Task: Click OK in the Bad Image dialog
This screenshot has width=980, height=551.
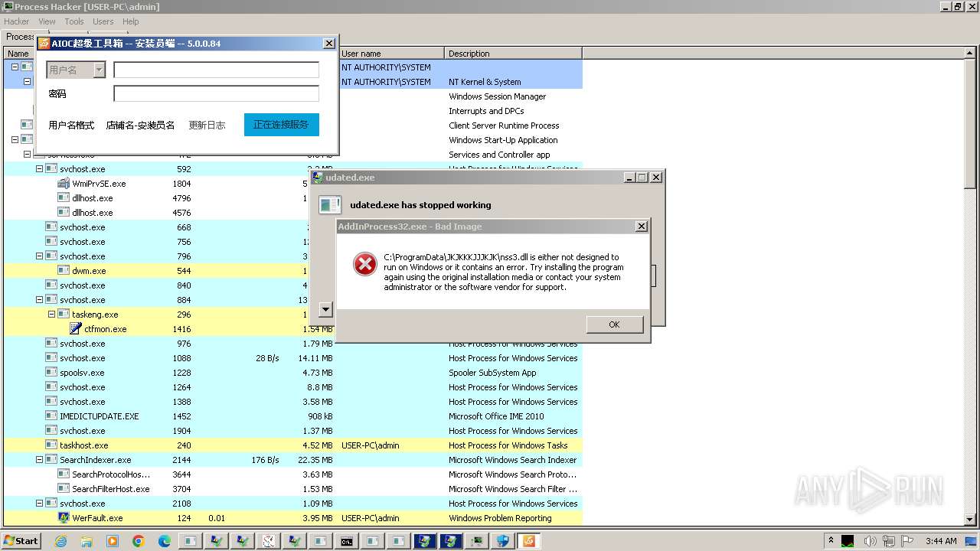Action: pos(614,324)
